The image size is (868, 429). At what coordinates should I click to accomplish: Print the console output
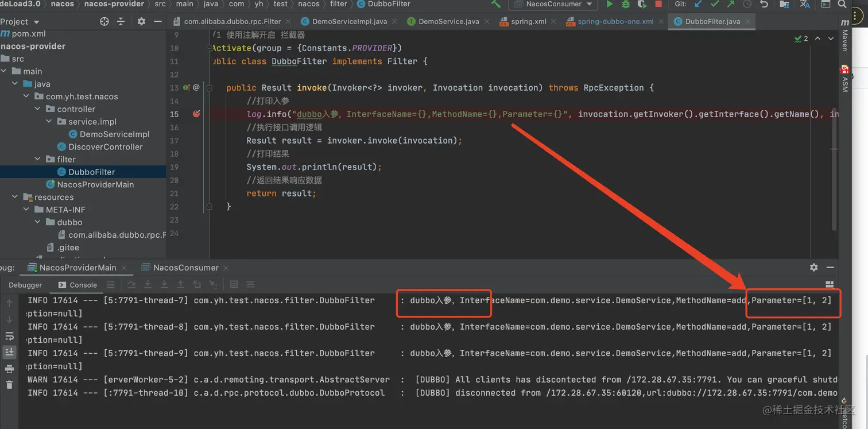pyautogui.click(x=9, y=369)
